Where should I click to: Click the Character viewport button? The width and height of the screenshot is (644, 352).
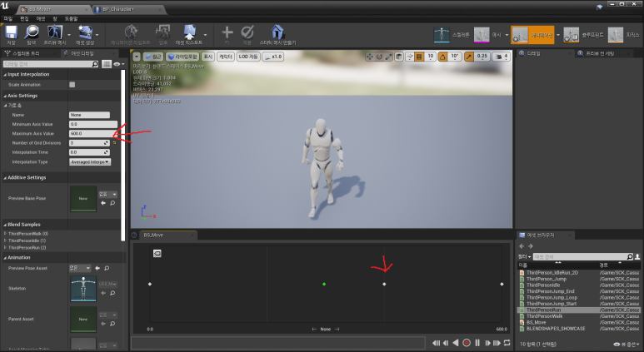pyautogui.click(x=226, y=57)
